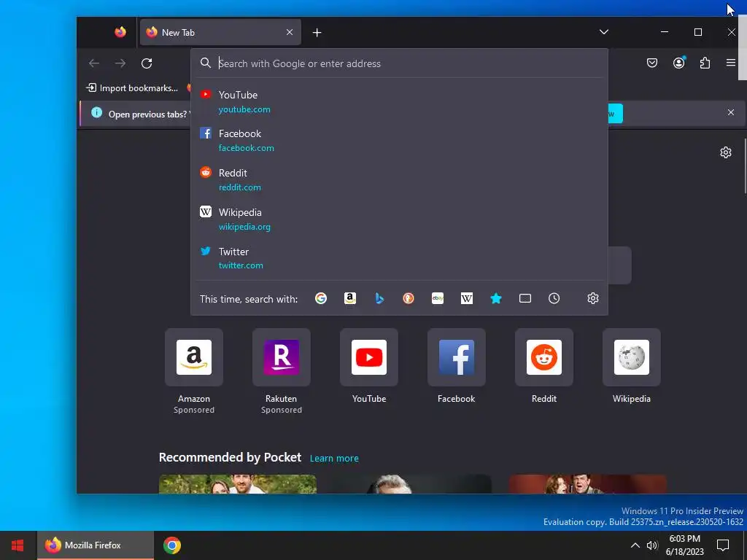Open third Pocket story thumbnail with red background

[x=587, y=484]
